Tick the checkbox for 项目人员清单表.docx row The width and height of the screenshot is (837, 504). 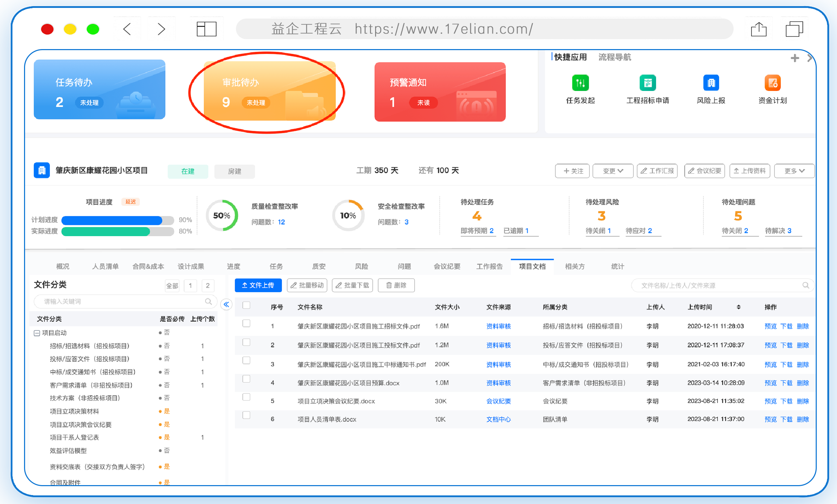click(246, 415)
